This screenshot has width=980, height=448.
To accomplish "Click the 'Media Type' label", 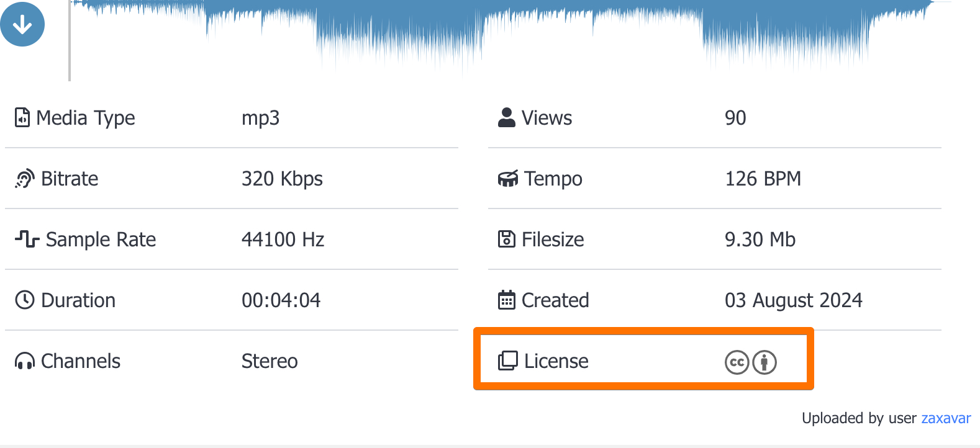I will coord(86,118).
